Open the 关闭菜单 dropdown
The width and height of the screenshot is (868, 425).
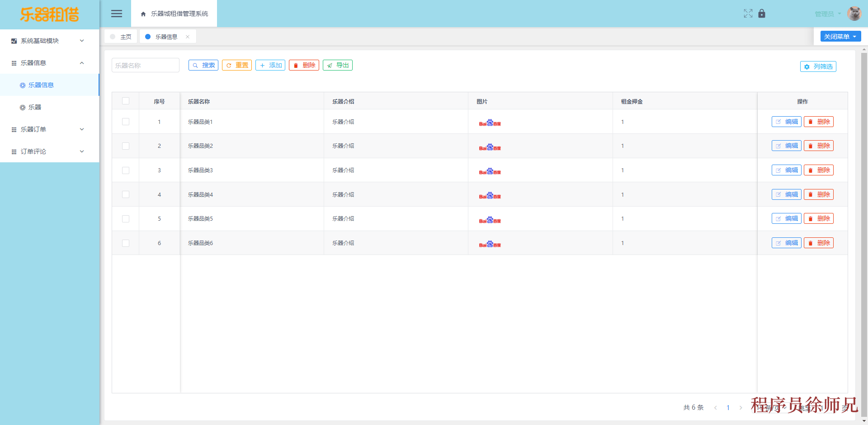tap(840, 36)
